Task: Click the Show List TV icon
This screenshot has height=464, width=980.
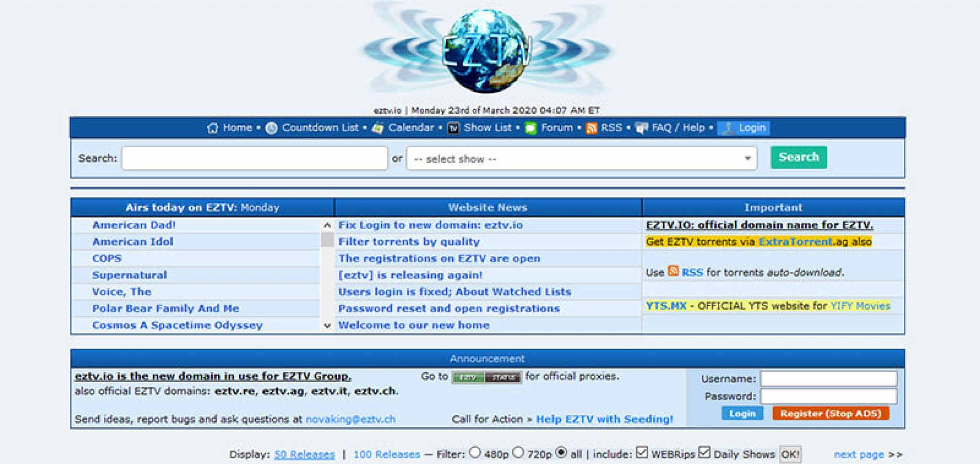Action: [x=453, y=128]
